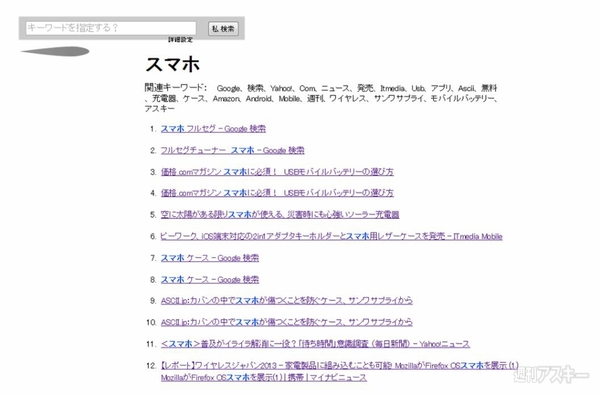600x394 pixels.
Task: Open result number 3 価格.comマガジン USBモバイルバッテリー link
Action: (x=277, y=172)
